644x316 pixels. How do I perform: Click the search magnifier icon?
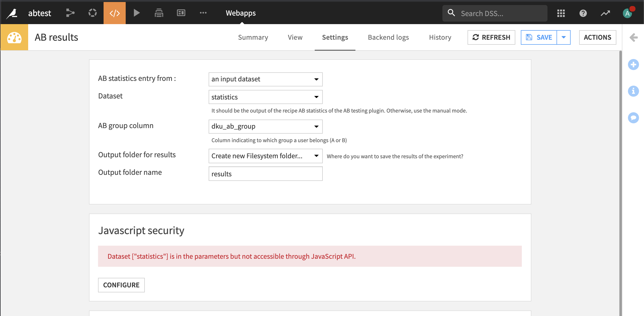point(451,13)
